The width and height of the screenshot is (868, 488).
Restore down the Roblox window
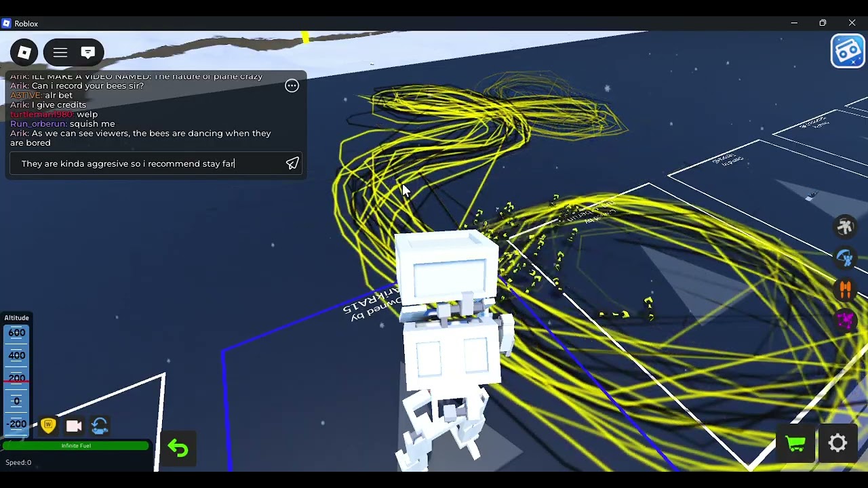point(823,23)
